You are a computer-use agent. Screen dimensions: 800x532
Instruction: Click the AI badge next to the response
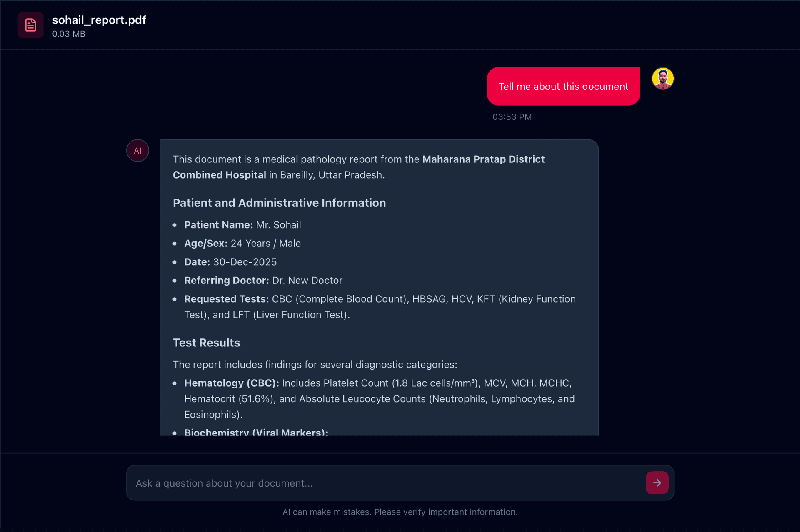[x=137, y=150]
